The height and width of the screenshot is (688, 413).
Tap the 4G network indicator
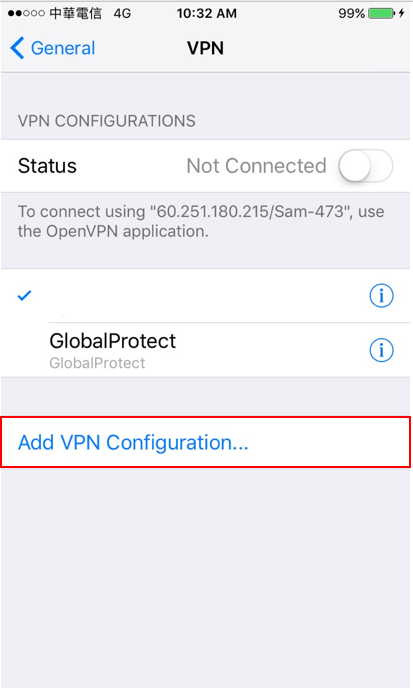(x=122, y=14)
